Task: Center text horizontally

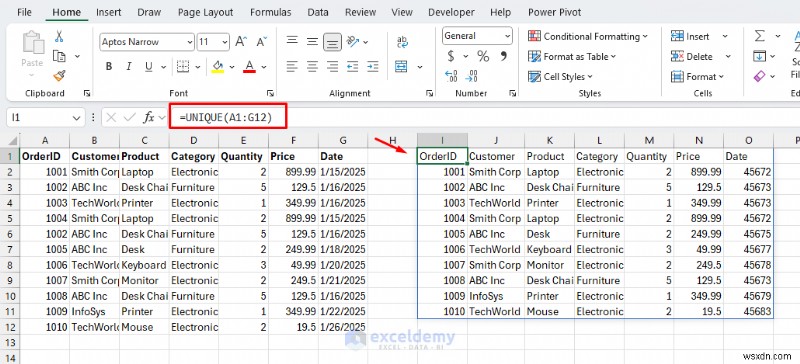Action: pyautogui.click(x=312, y=66)
